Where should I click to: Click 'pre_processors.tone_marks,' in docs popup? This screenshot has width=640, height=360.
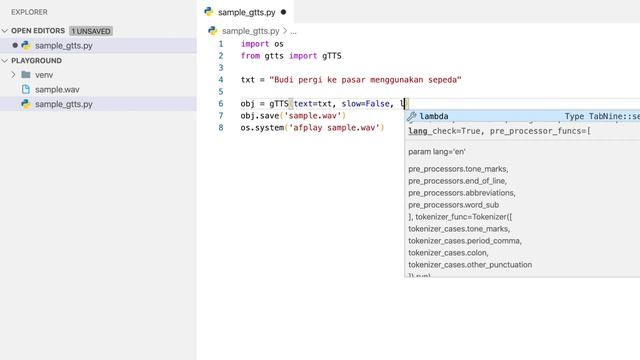(x=458, y=169)
